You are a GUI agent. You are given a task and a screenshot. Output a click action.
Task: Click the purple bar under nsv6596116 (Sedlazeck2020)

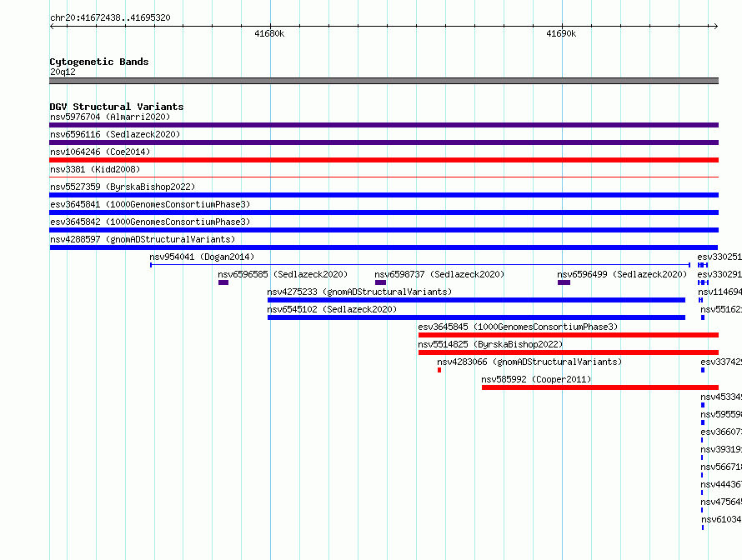click(384, 142)
